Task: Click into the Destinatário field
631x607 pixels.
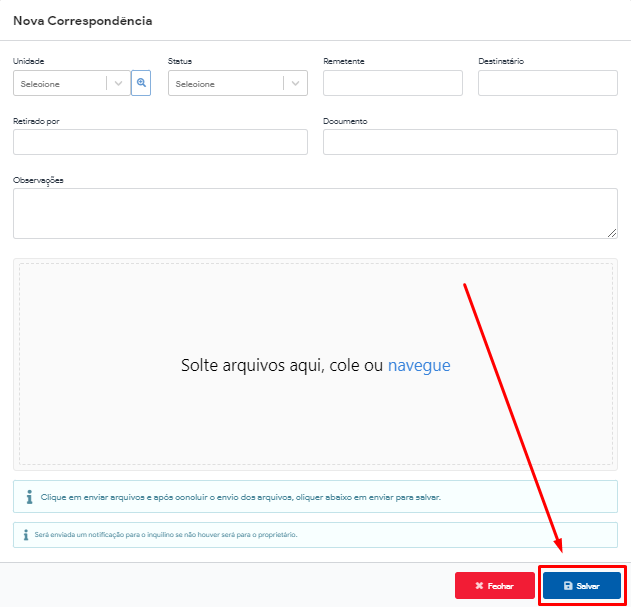Action: (548, 83)
